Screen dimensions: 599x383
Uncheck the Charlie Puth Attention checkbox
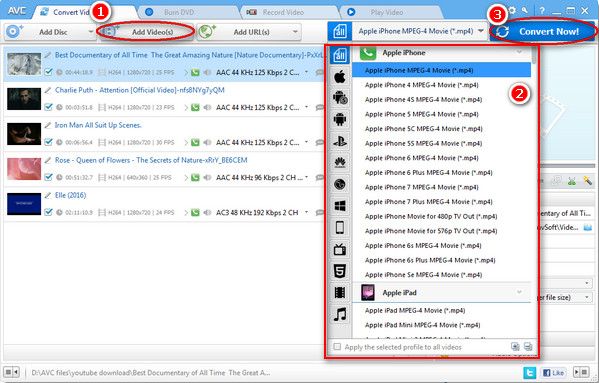pyautogui.click(x=48, y=107)
